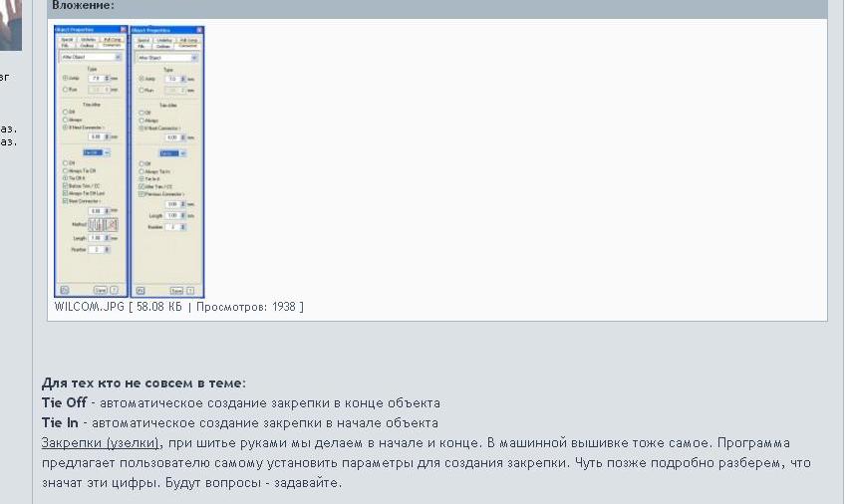This screenshot has width=850, height=504.
Task: Click the sentence 'Будут вопросы - задавайте.'
Action: point(254,483)
